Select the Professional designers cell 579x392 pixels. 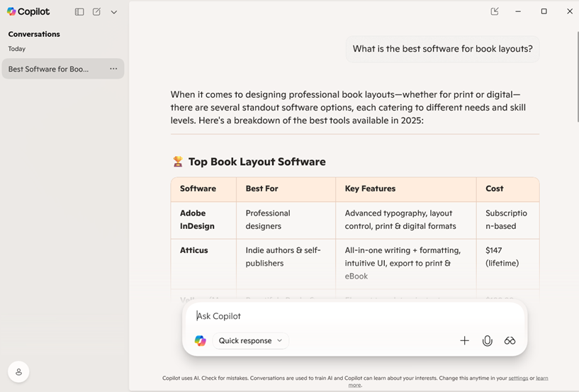click(x=286, y=220)
